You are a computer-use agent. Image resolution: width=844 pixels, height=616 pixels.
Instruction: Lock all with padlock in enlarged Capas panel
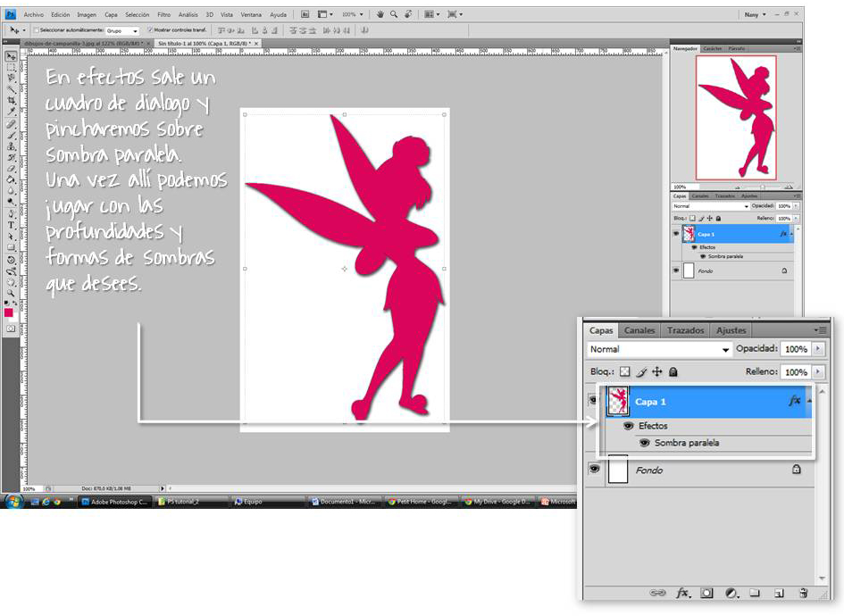point(673,371)
